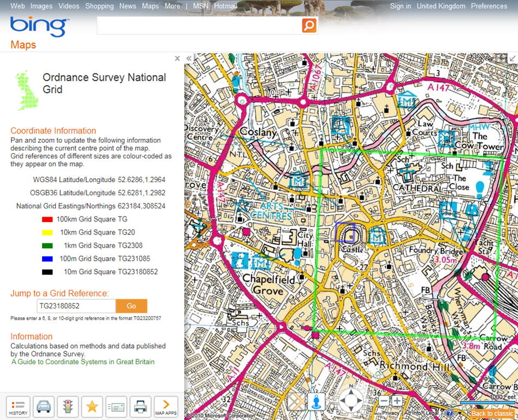
Task: Open the Images tab
Action: click(41, 6)
